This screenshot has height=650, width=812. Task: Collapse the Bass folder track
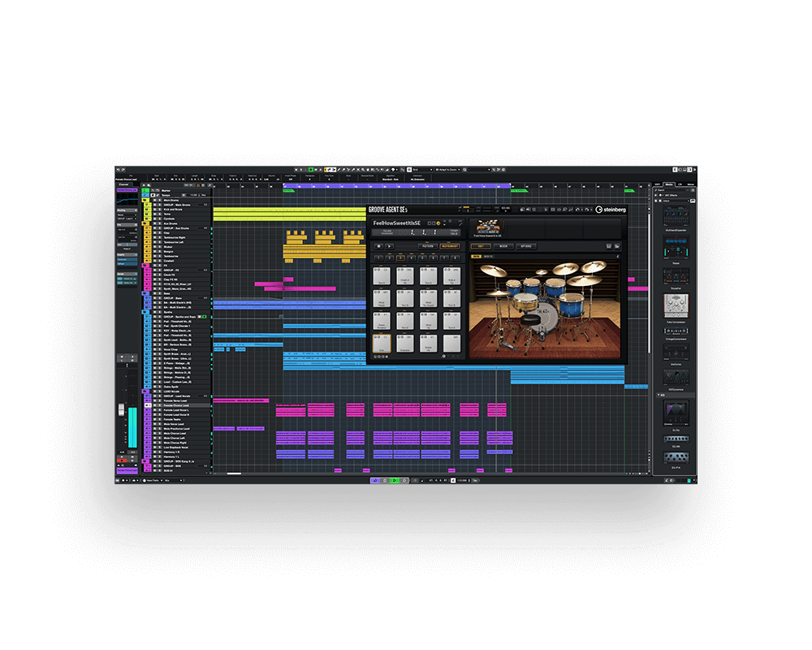(x=146, y=293)
